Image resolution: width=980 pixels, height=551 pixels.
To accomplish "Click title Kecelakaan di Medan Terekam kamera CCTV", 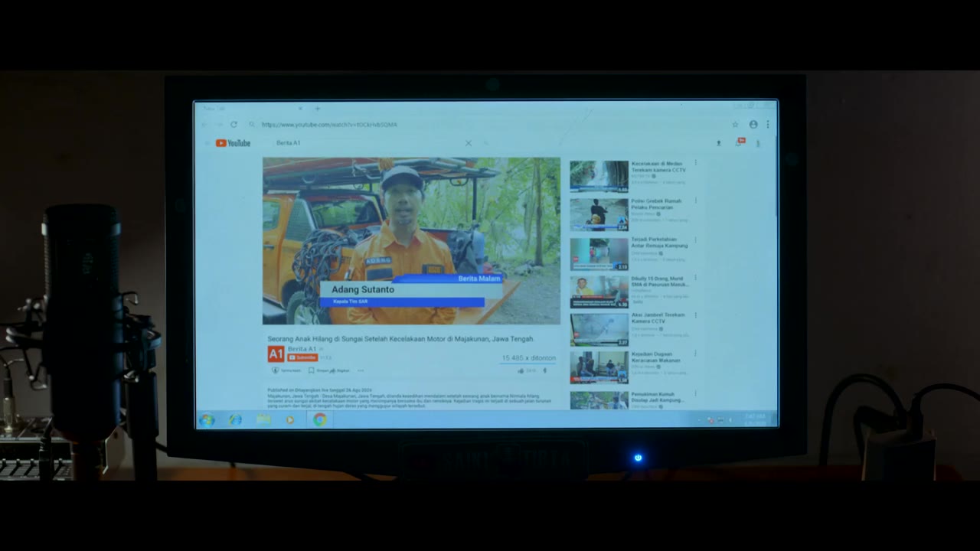I will (x=658, y=167).
